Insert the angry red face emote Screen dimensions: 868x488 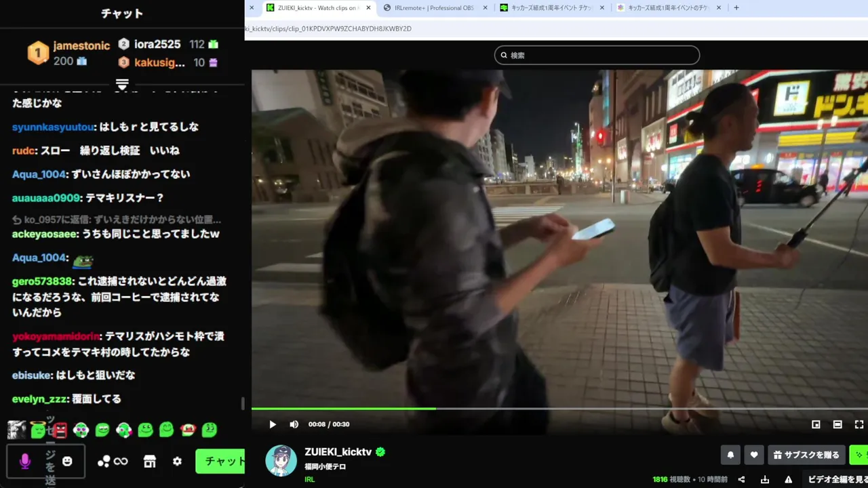point(60,430)
